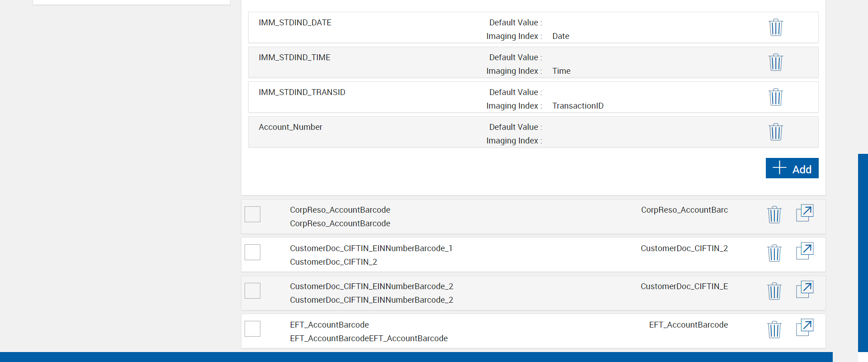Select the IMM_STDIND_TIME field name
Image resolution: width=868 pixels, height=362 pixels.
(x=294, y=57)
